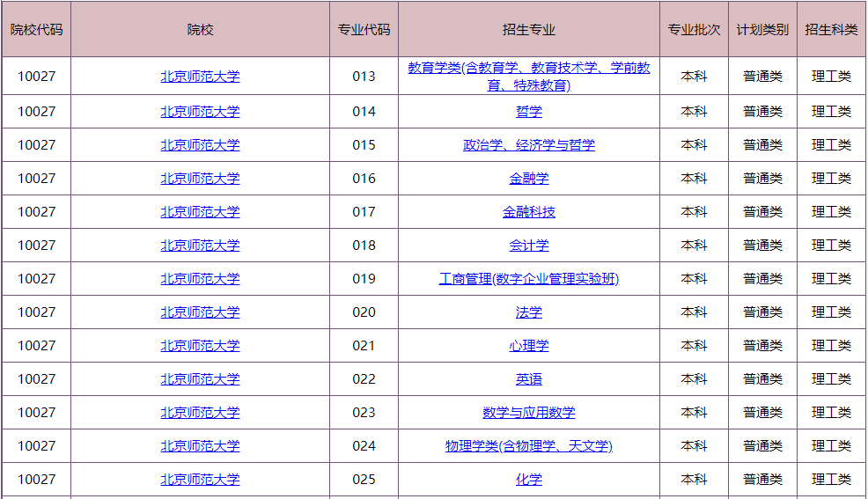This screenshot has width=868, height=499.
Task: Open 北京师范大学 link in row 024
Action: 200,446
